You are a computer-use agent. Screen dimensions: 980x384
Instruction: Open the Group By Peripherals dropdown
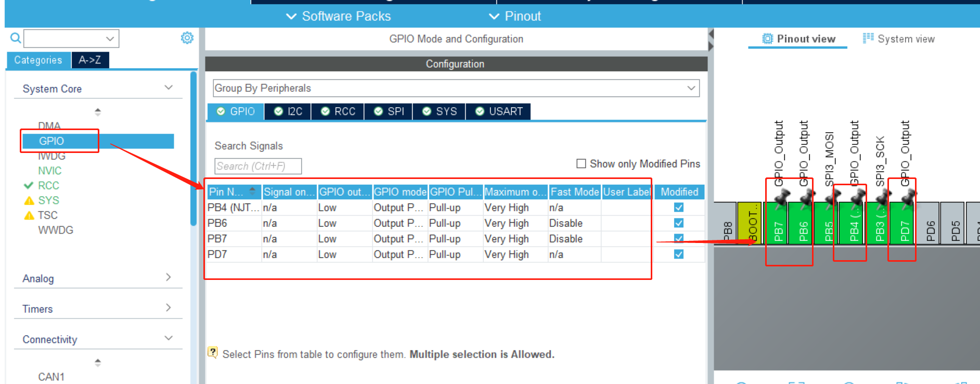pos(456,88)
